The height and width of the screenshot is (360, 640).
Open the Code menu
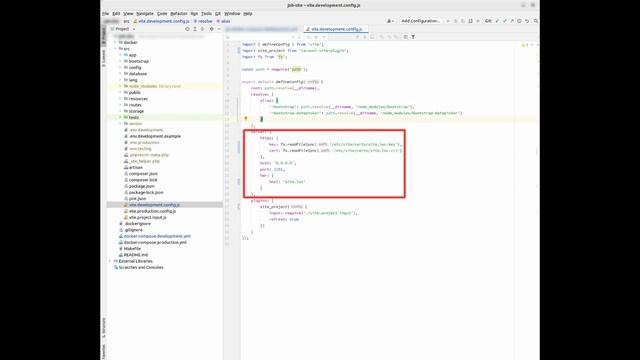coord(162,13)
